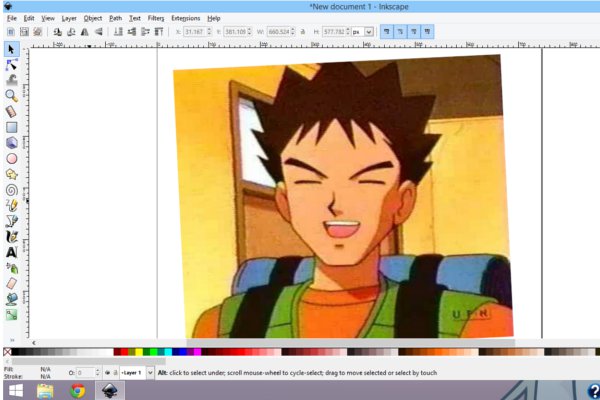Image resolution: width=600 pixels, height=400 pixels.
Task: Open the Extensions menu
Action: coord(186,18)
